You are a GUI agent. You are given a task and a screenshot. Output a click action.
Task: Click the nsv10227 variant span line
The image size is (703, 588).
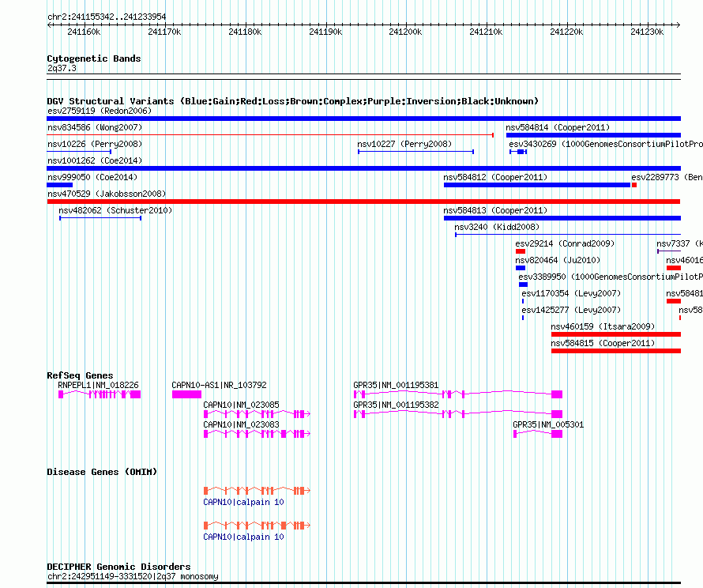click(x=415, y=152)
